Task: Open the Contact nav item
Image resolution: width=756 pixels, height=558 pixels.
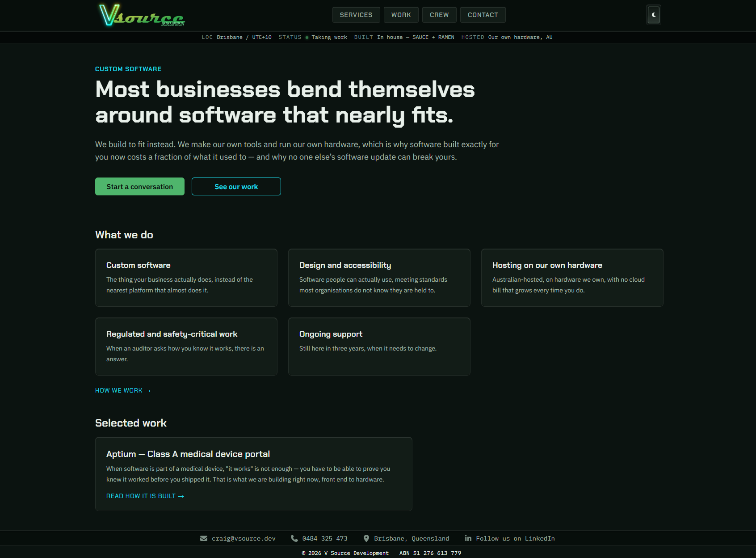Action: (483, 15)
